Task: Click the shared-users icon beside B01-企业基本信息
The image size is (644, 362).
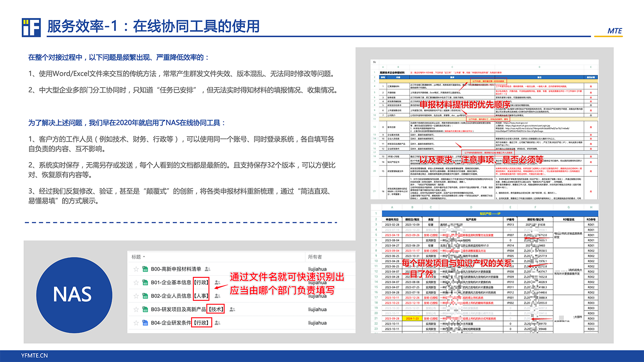Action: point(217,283)
